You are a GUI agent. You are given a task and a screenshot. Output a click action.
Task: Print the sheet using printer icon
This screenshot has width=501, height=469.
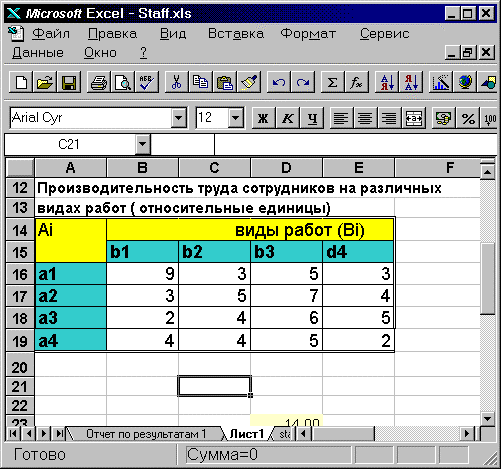pyautogui.click(x=99, y=82)
